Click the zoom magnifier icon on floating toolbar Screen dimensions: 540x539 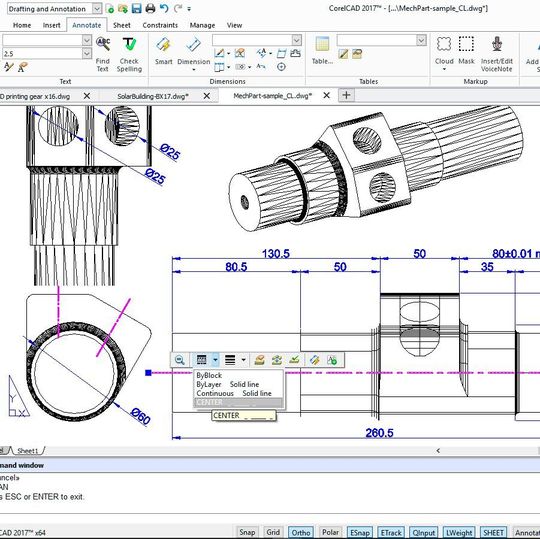coord(180,360)
